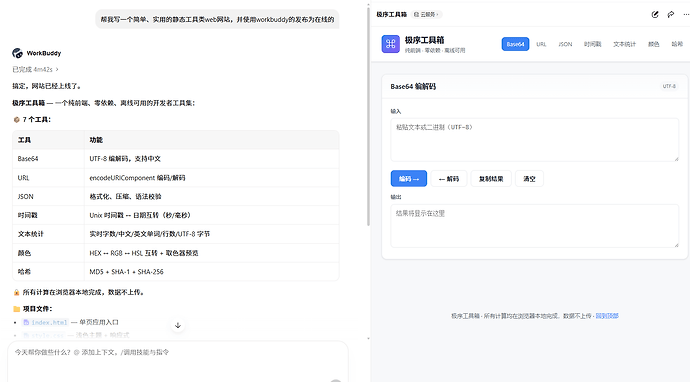This screenshot has height=382, width=690.
Task: Click the 功能 column header
Action: (x=212, y=140)
